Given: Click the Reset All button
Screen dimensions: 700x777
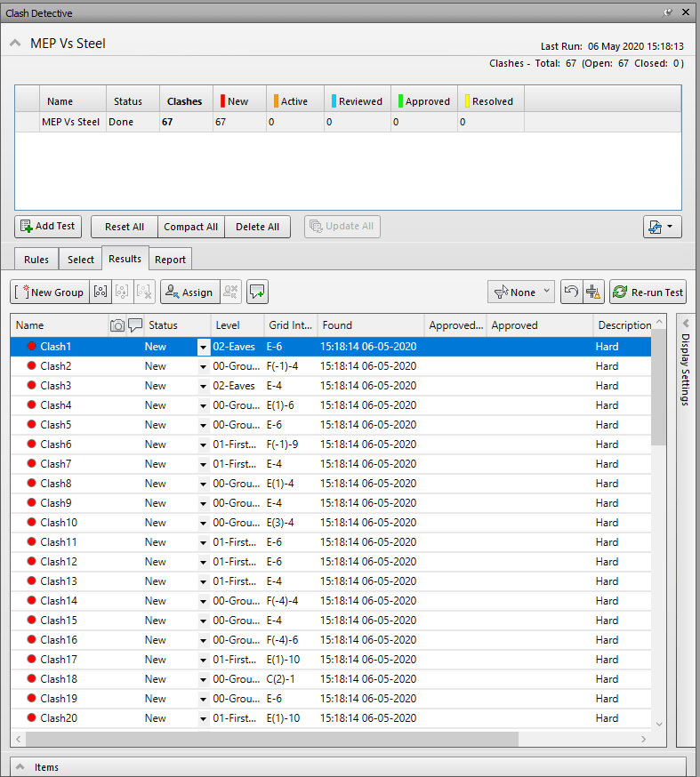Looking at the screenshot, I should coord(125,227).
